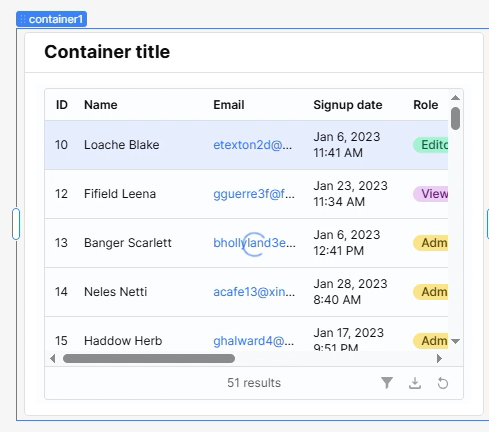Click the container1 drag handle dots
Viewport: 489px width, 432px height.
(23, 19)
